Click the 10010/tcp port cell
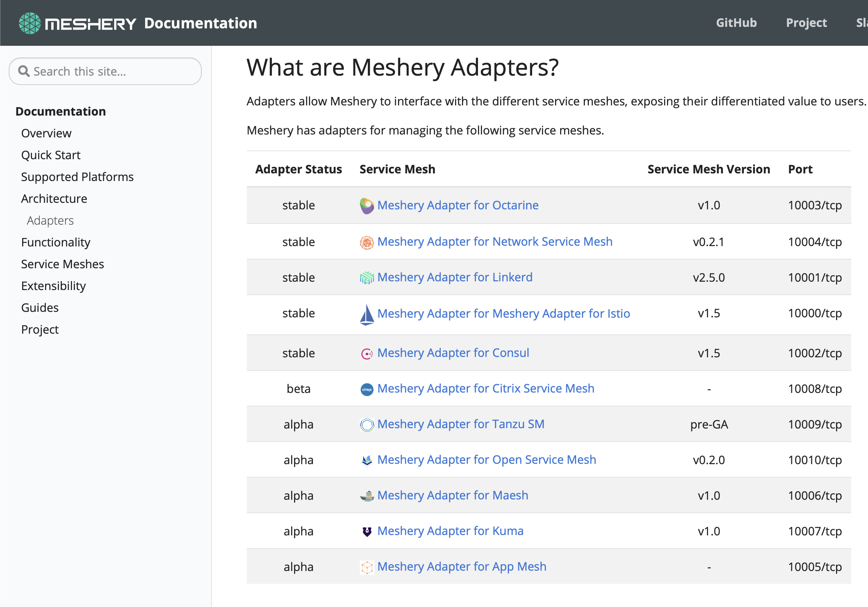Viewport: 868px width, 607px height. [815, 460]
